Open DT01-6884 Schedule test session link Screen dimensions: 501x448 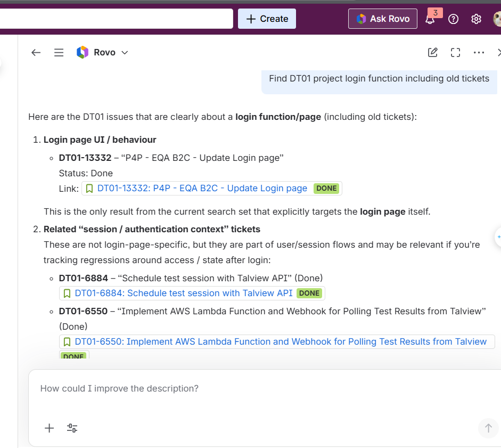coord(183,293)
